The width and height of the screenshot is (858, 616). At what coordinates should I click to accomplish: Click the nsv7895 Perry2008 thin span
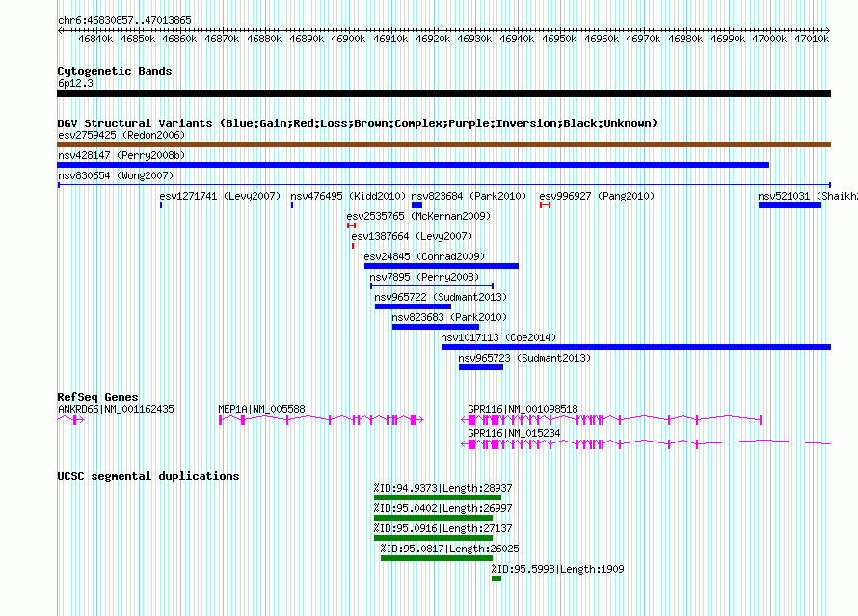pos(432,286)
